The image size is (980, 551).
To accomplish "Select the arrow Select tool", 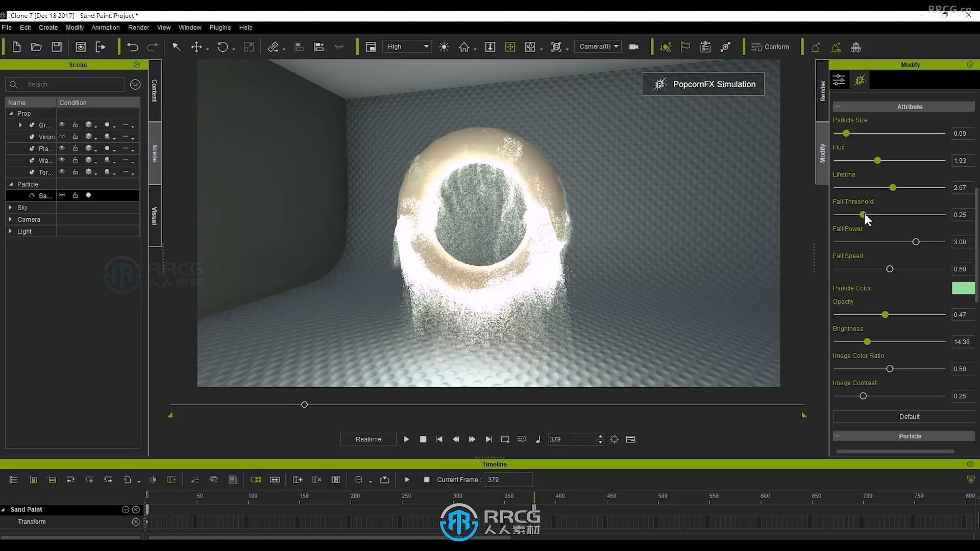I will coord(176,47).
